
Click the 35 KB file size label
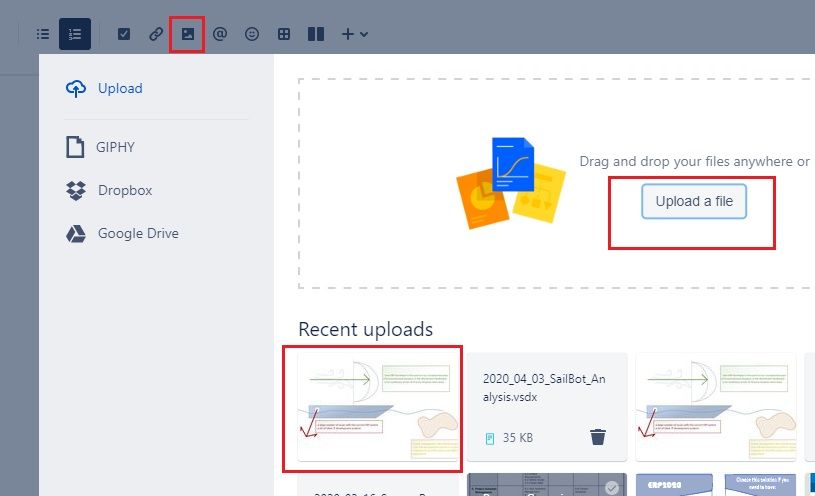pos(518,438)
